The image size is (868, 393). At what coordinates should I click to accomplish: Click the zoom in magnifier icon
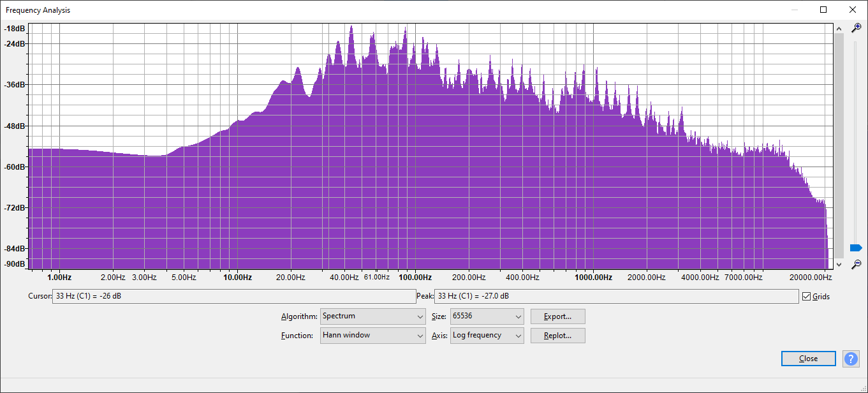pyautogui.click(x=857, y=28)
